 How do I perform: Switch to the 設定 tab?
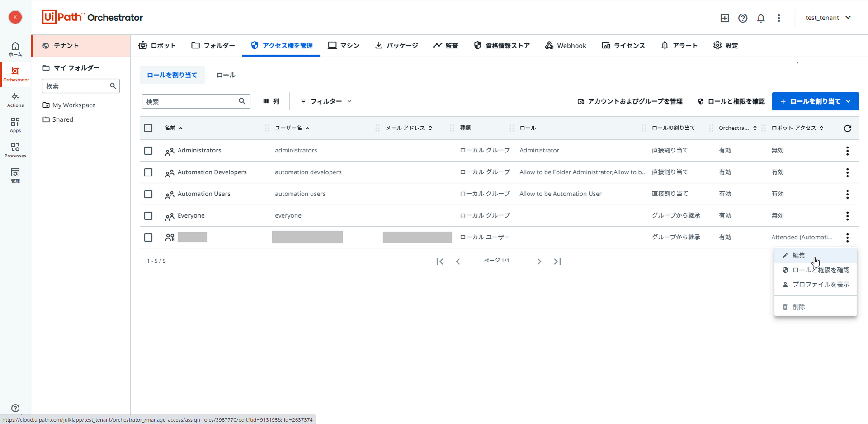tap(726, 46)
